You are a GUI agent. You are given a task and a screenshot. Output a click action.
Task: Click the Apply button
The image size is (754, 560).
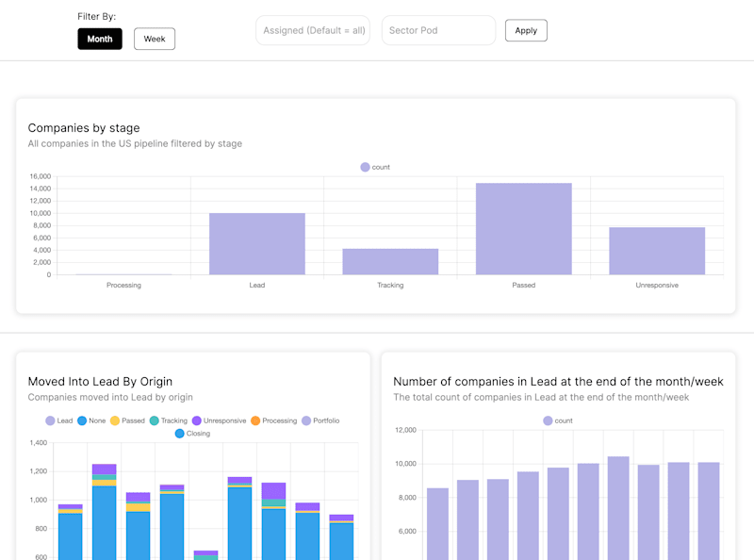tap(526, 30)
